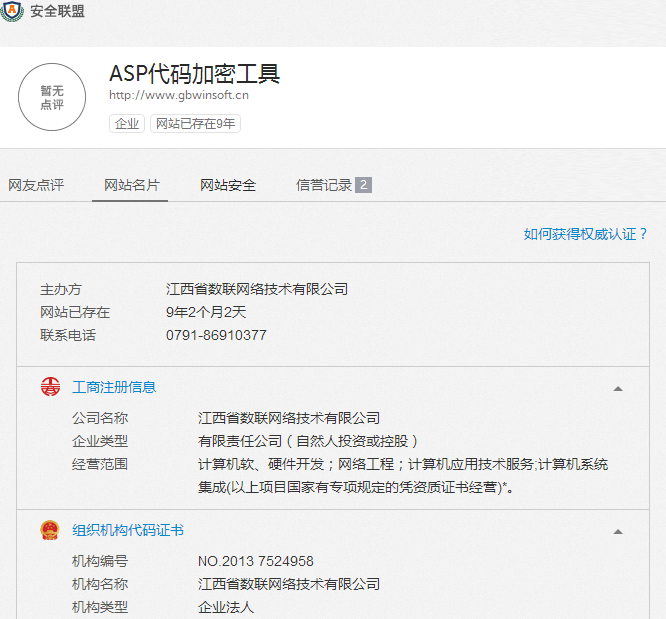Open the 组织机构代码证书 heading link
This screenshot has height=619, width=666.
pos(128,530)
